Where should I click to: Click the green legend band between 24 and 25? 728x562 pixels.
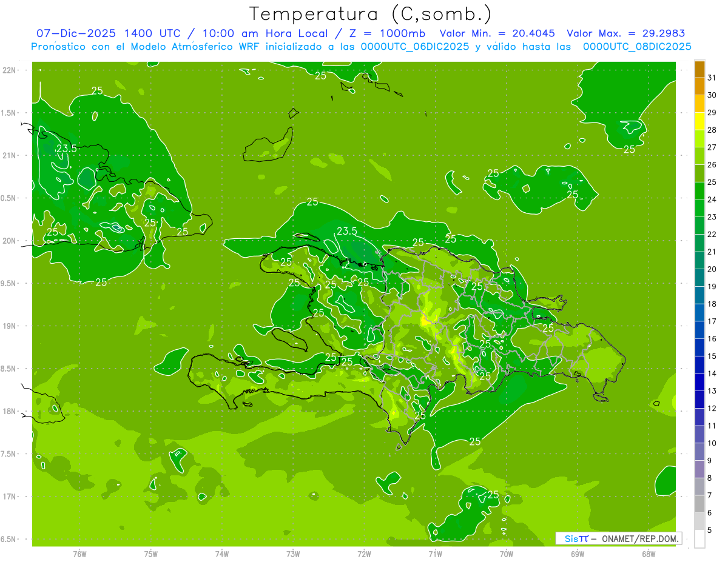[x=699, y=191]
